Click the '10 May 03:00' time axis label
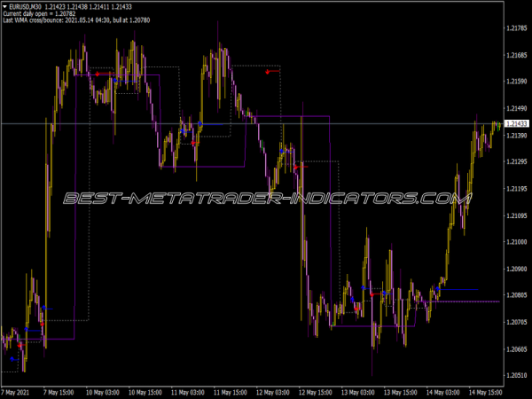The image size is (532, 399). (x=106, y=391)
